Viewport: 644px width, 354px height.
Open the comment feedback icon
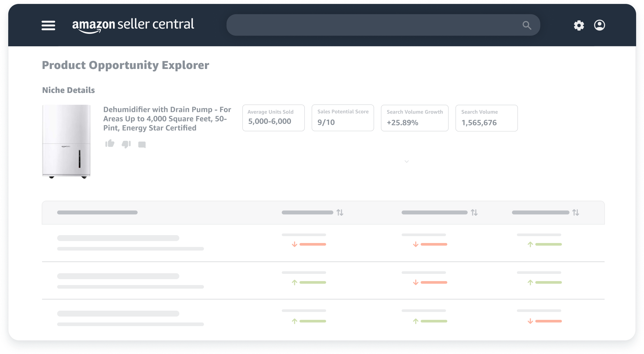coord(142,144)
